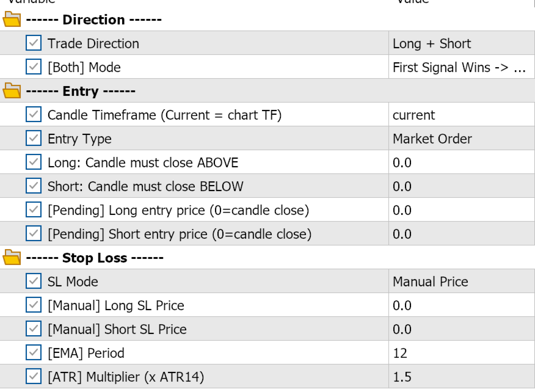This screenshot has height=392, width=535.
Task: Toggle the Candle Timeframe checkbox
Action: pyautogui.click(x=34, y=115)
